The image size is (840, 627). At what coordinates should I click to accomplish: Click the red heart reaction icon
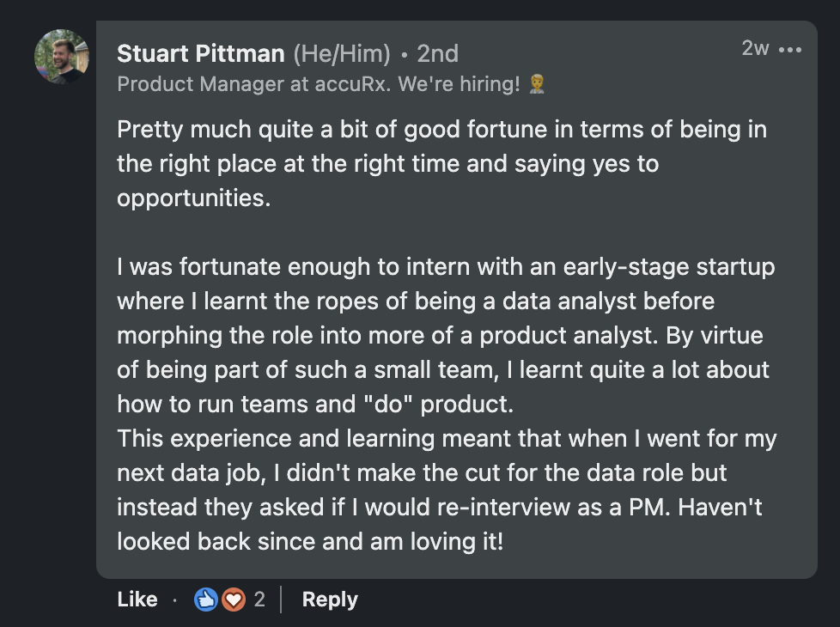[233, 600]
